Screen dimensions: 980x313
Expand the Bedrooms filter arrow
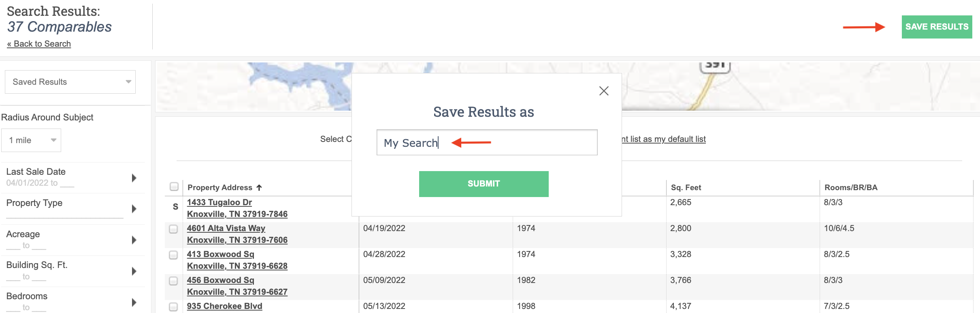click(134, 302)
